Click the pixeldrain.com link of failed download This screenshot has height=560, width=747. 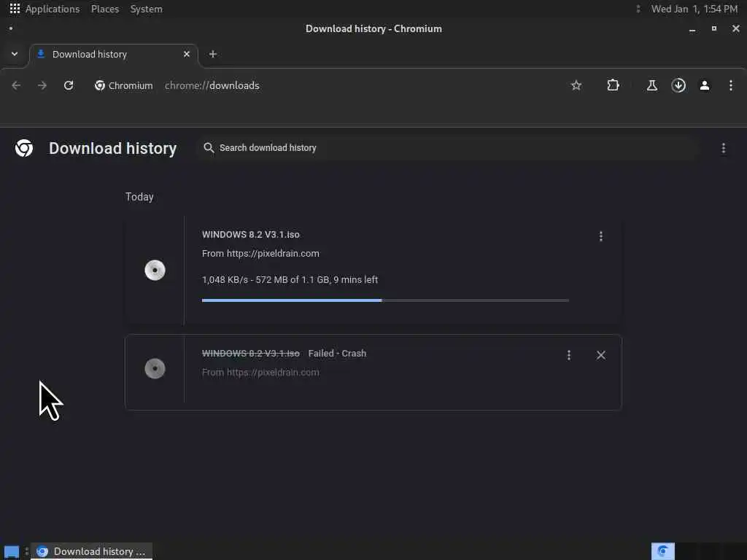click(273, 373)
